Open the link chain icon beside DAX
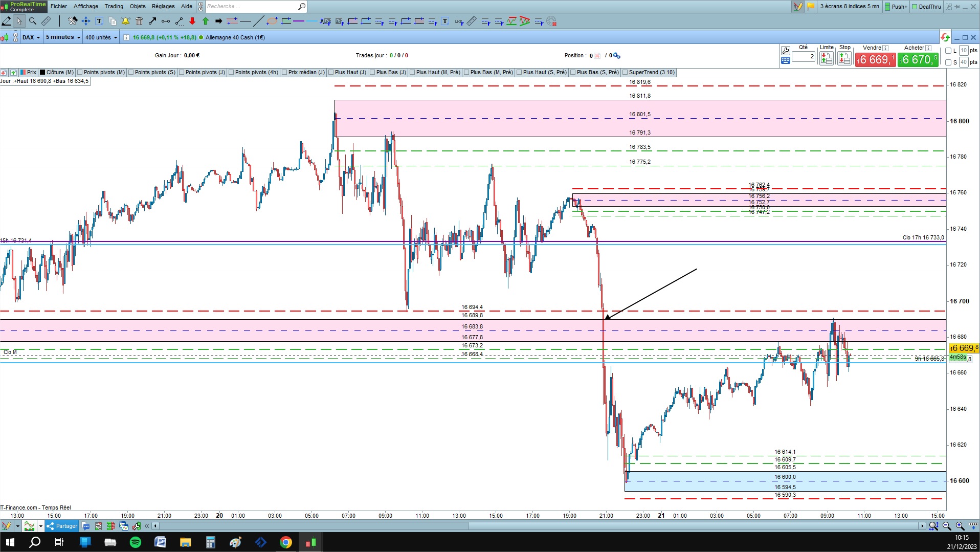 click(x=16, y=37)
